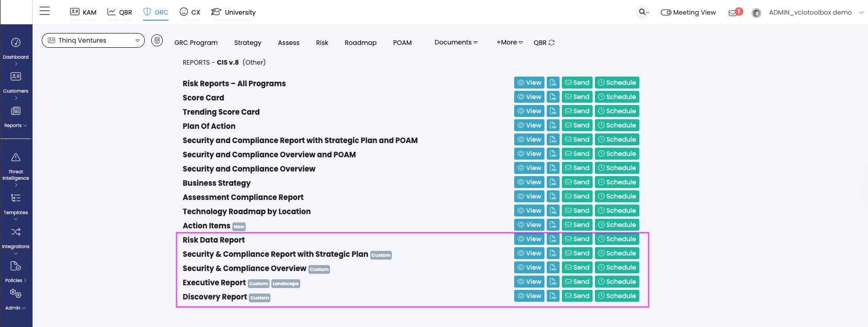Open the Reports sidebar icon
The width and height of the screenshot is (868, 327).
[x=16, y=111]
